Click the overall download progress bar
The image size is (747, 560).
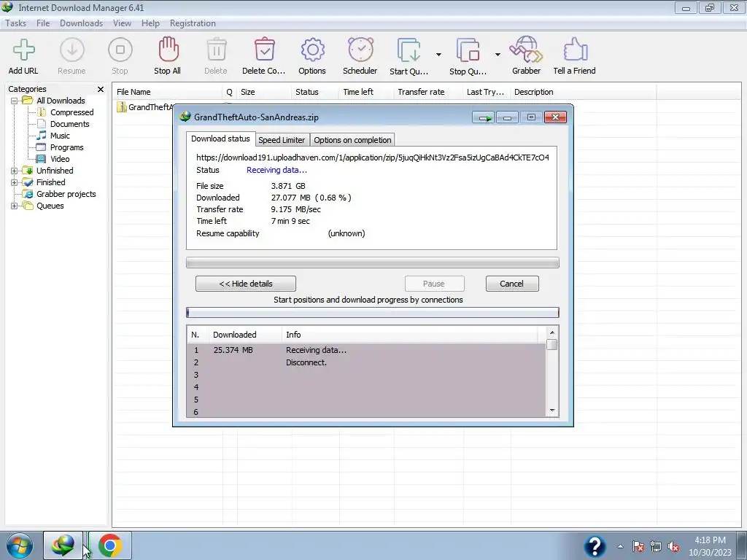373,262
